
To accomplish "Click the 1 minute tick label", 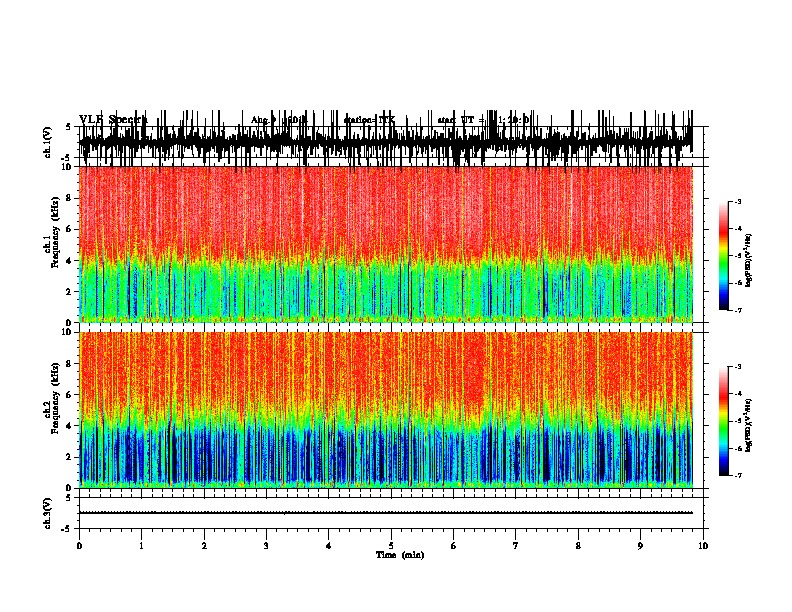I will [x=141, y=546].
